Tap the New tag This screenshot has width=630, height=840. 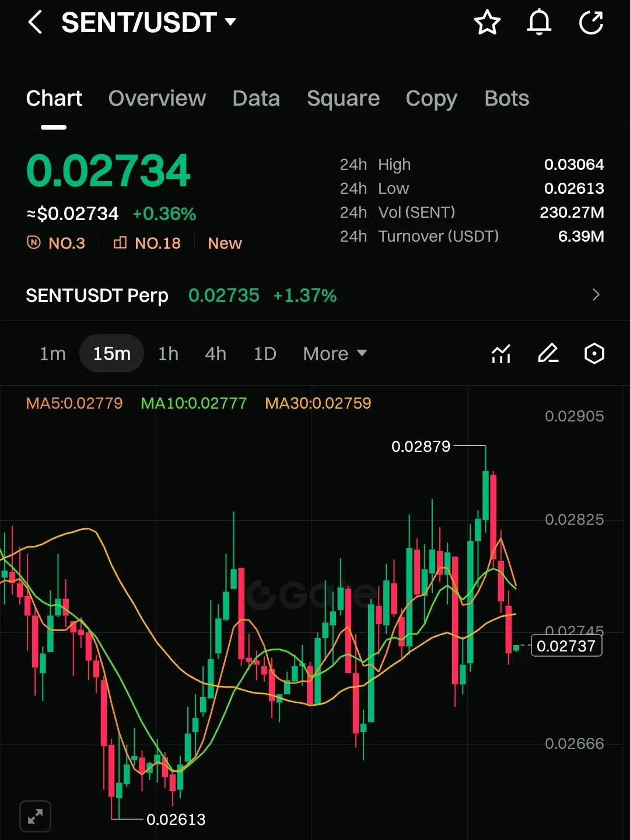point(225,243)
